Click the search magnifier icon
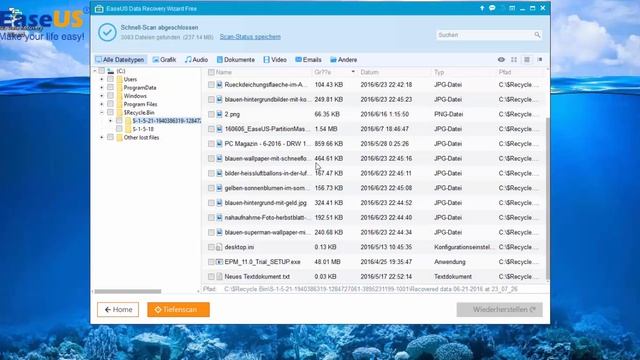640x360 pixels. tap(537, 35)
